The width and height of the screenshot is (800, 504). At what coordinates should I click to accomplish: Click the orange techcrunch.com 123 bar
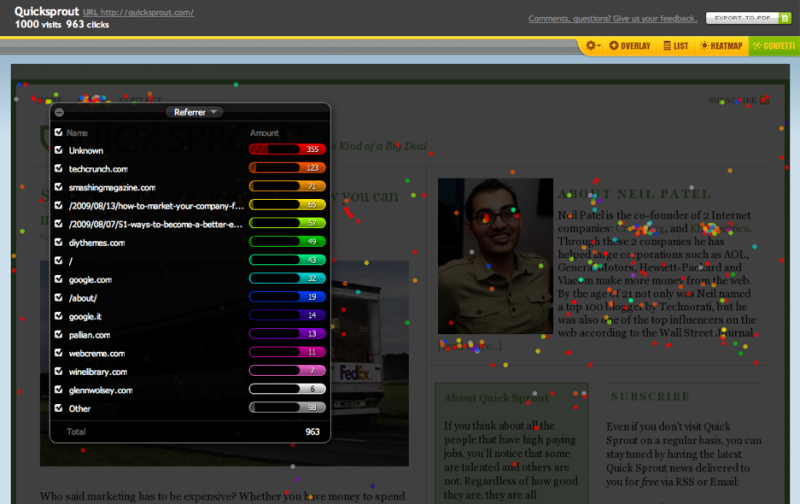coord(287,167)
